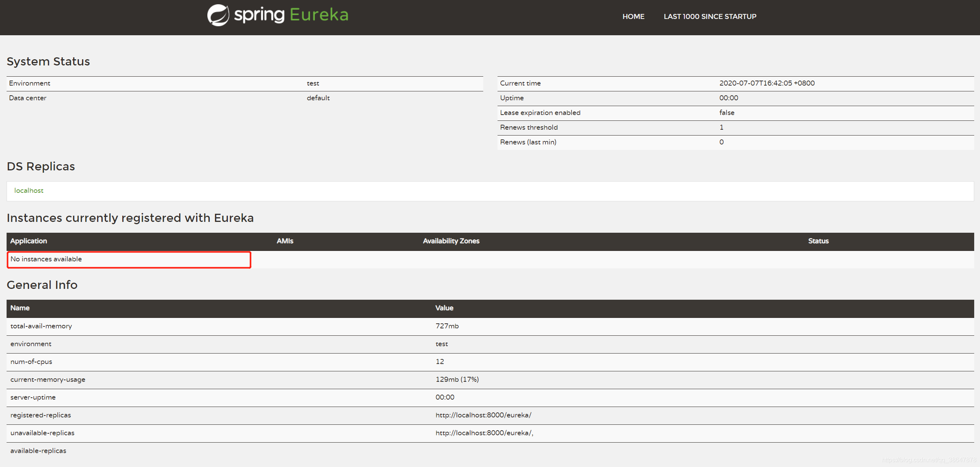Click the registered-replicas URL value
Screen dimensions: 980x467
pos(483,415)
